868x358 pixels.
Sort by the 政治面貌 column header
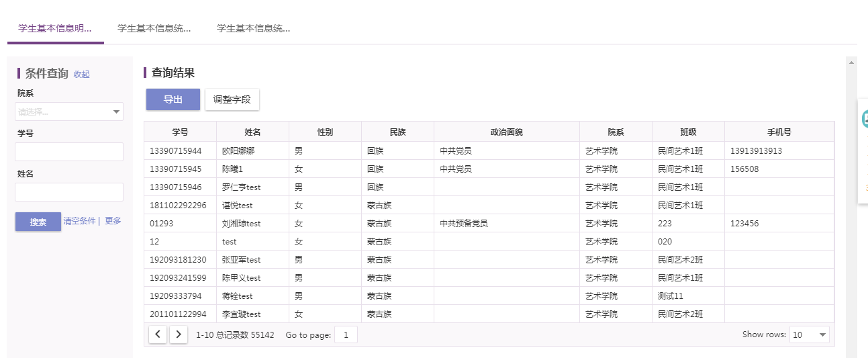click(x=507, y=132)
